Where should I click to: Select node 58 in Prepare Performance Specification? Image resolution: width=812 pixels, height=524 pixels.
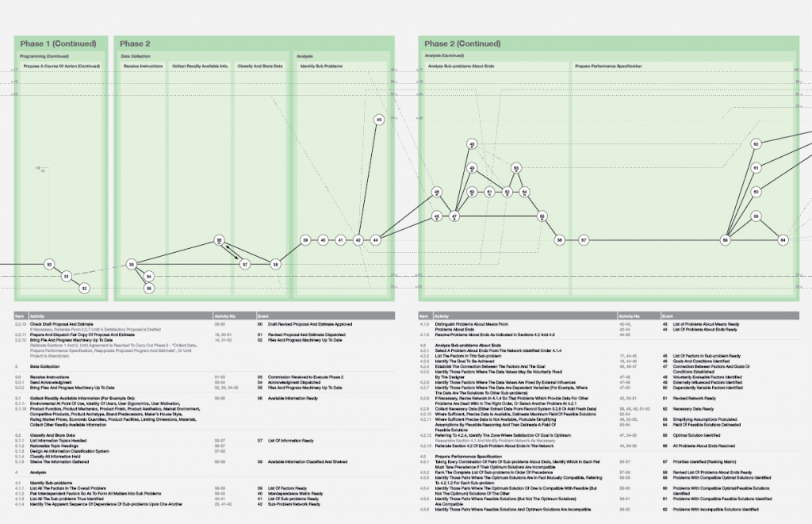pyautogui.click(x=726, y=239)
